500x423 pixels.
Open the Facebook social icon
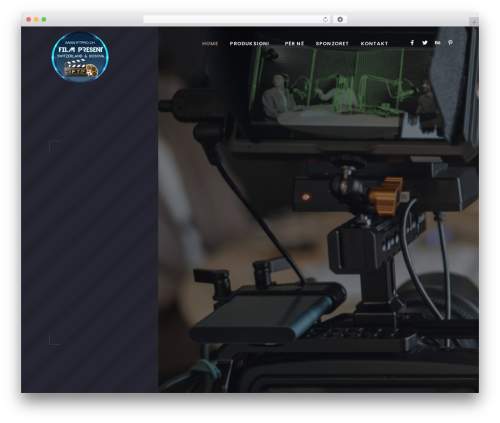(412, 43)
